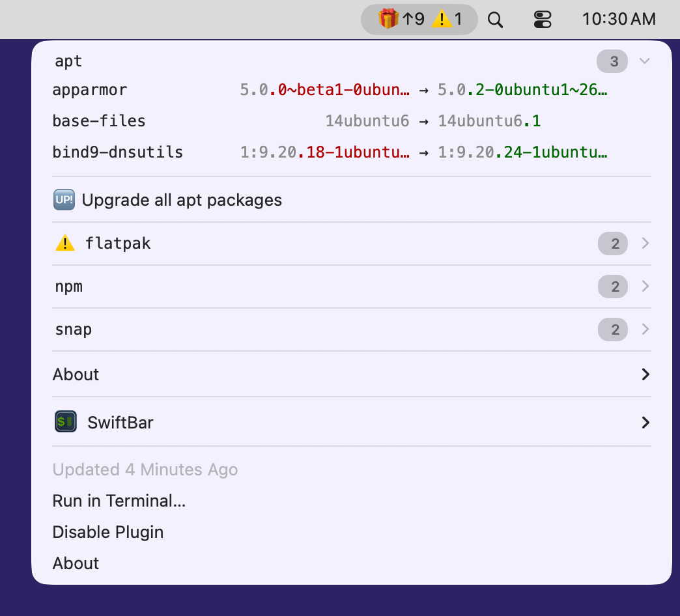
Task: Expand the snap submenu chevron
Action: [x=645, y=329]
